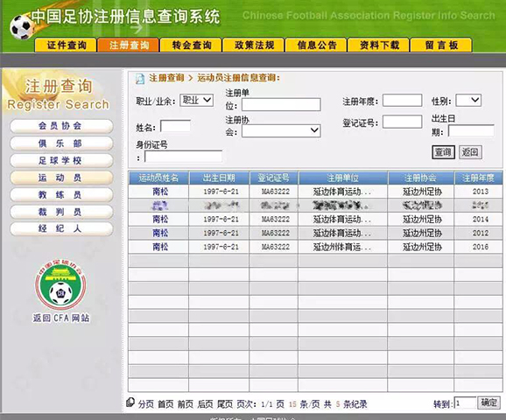
Task: Choose 足球学校 in the sidebar
Action: [x=61, y=160]
